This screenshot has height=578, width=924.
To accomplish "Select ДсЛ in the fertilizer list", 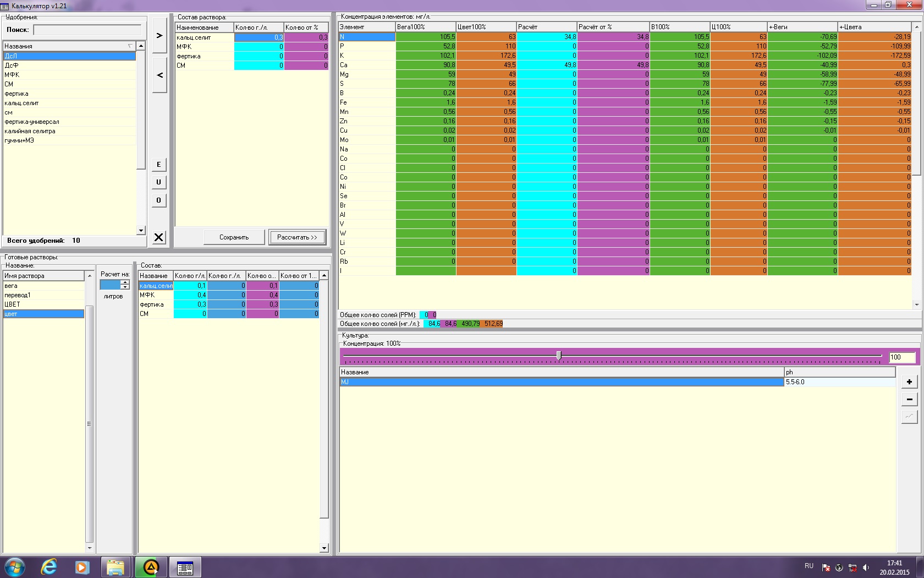I will click(69, 56).
